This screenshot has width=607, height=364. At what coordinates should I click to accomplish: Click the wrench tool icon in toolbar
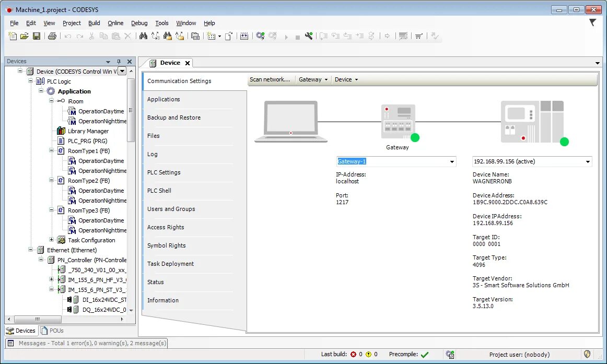(x=309, y=36)
